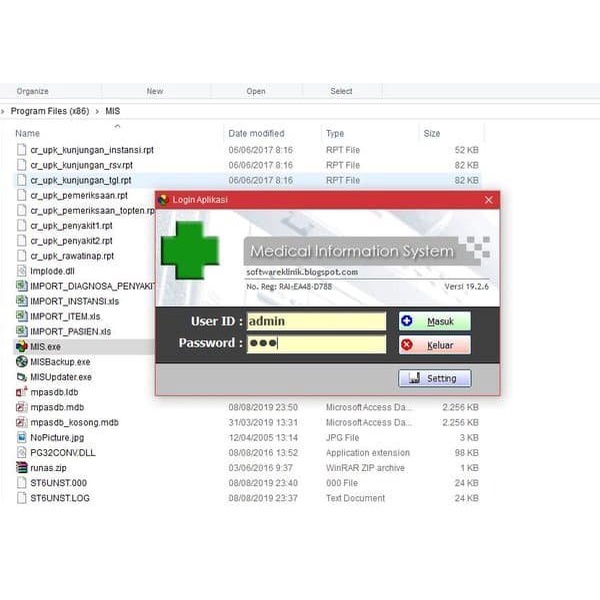Click the Implode.dll file icon
Image resolution: width=600 pixels, height=600 pixels.
[x=22, y=271]
